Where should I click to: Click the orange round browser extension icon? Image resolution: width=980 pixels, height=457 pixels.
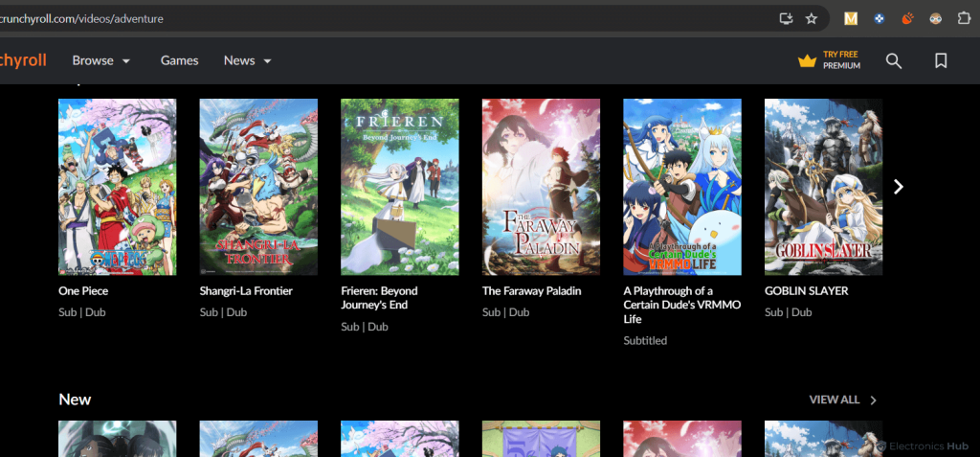[x=908, y=18]
